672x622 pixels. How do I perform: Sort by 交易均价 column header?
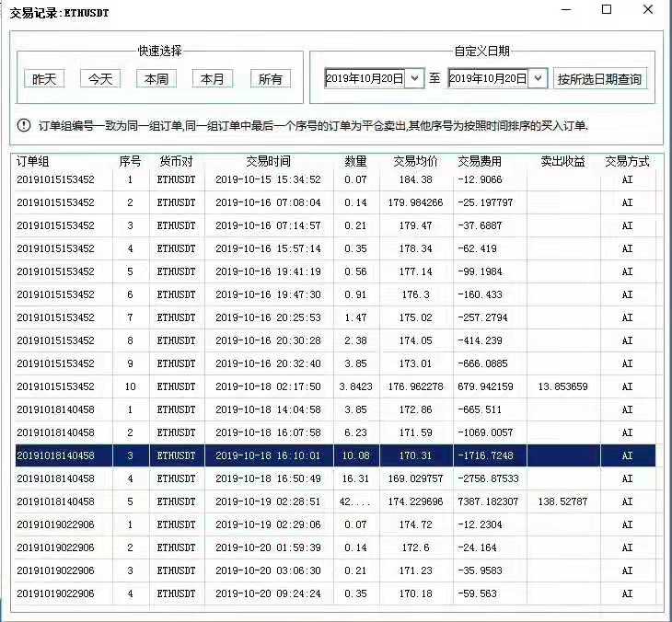pyautogui.click(x=415, y=162)
